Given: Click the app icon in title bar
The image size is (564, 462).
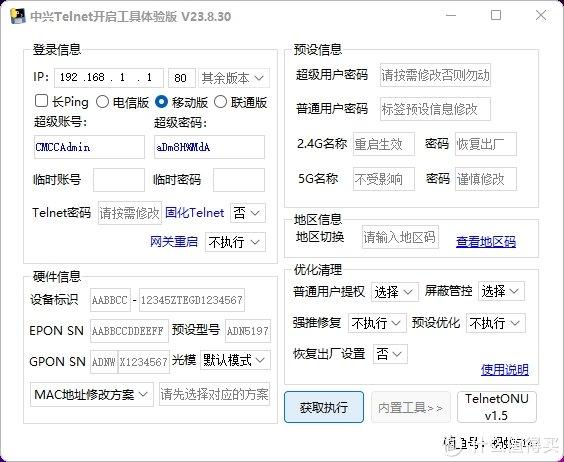Looking at the screenshot, I should [x=18, y=16].
